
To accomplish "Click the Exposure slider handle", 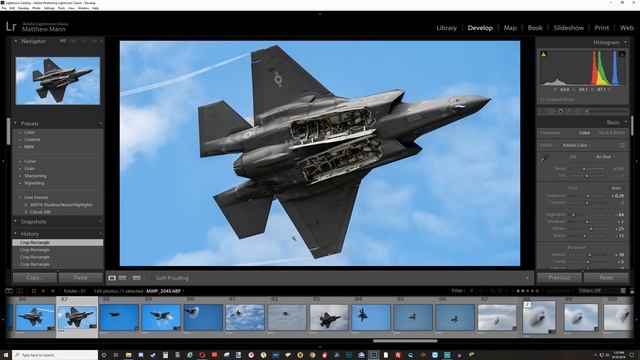I will point(588,196).
